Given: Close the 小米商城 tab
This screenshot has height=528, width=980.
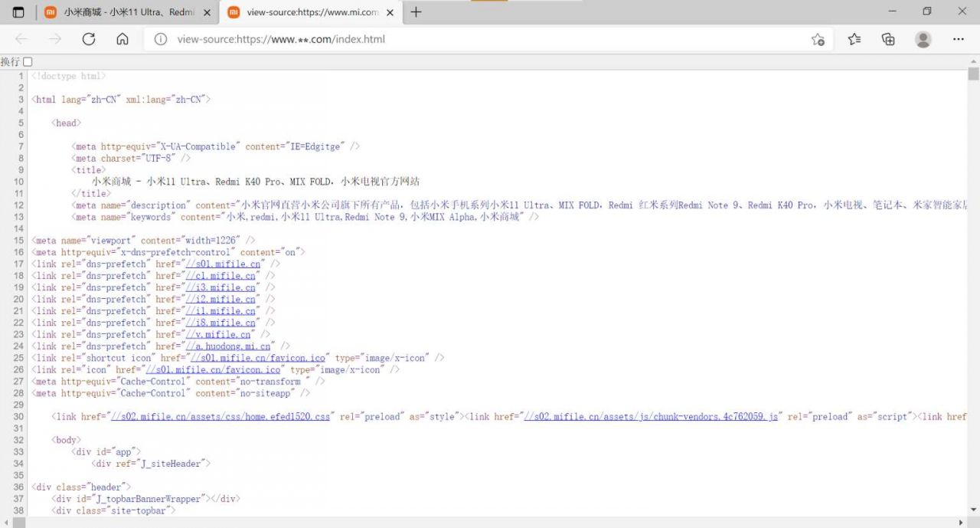Looking at the screenshot, I should 207,12.
